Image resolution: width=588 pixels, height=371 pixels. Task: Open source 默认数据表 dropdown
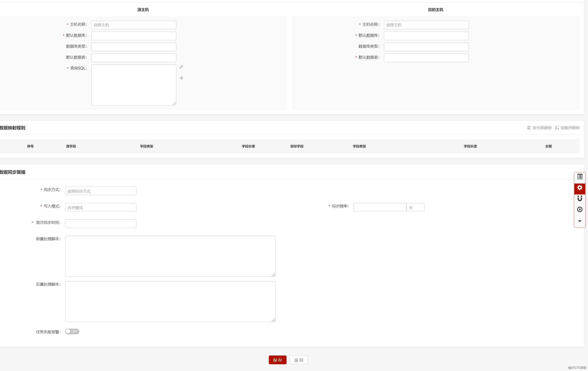pyautogui.click(x=134, y=58)
